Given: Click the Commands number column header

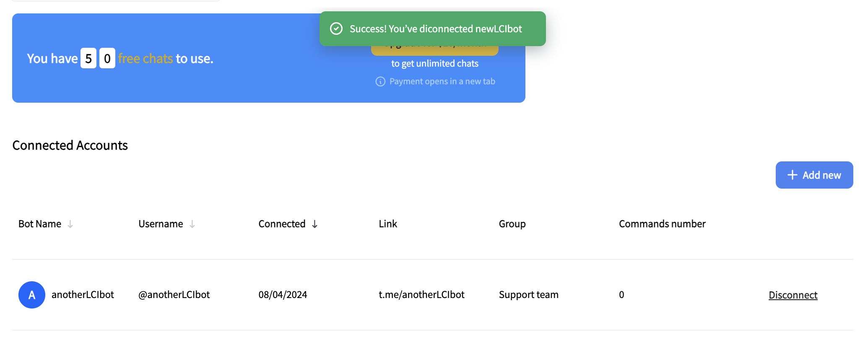Looking at the screenshot, I should [x=662, y=224].
